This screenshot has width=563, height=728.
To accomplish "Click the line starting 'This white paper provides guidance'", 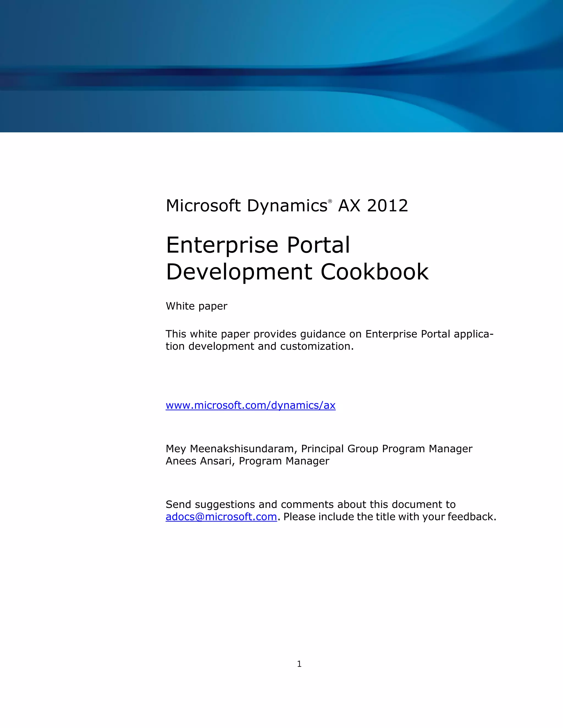I will [330, 334].
